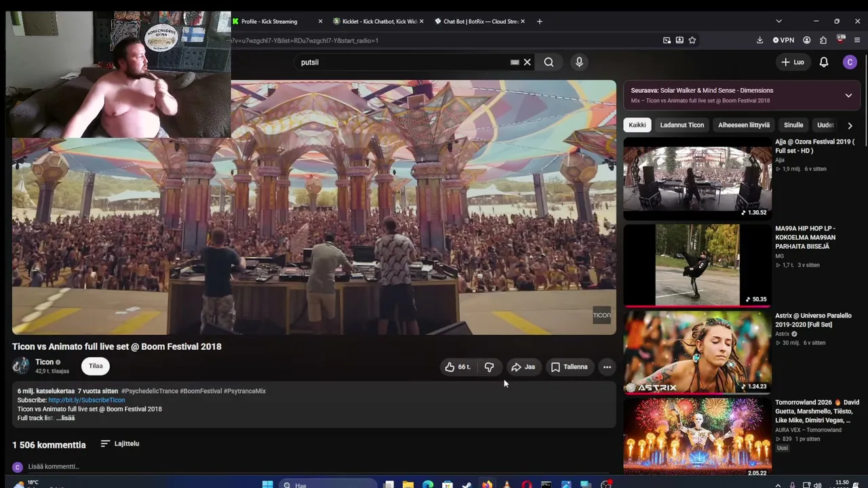
Task: Open the on-screen keyboard icon in search box
Action: (515, 62)
